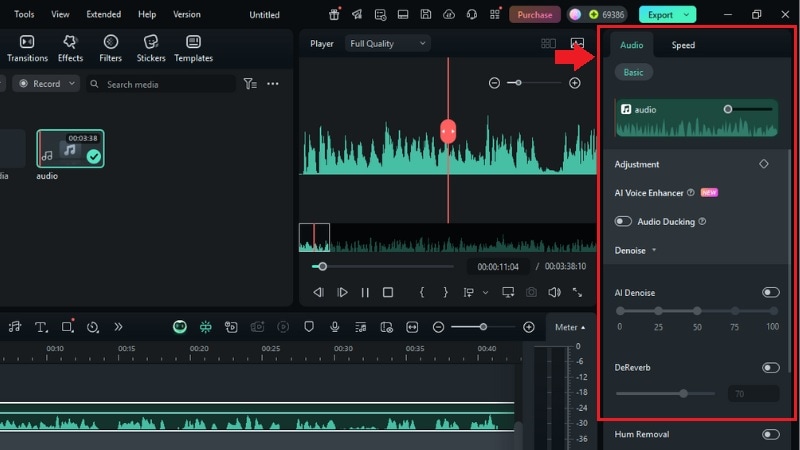Click the save project icon
The width and height of the screenshot is (800, 450).
tap(426, 14)
